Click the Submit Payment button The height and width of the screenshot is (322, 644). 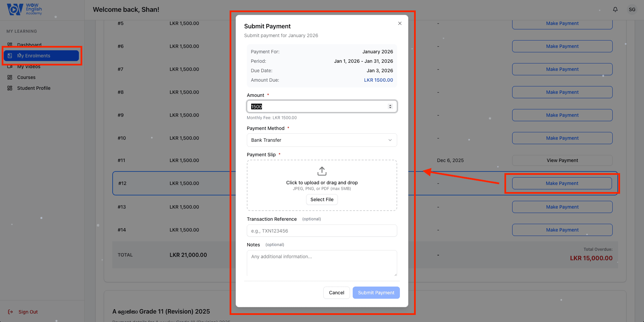point(376,293)
